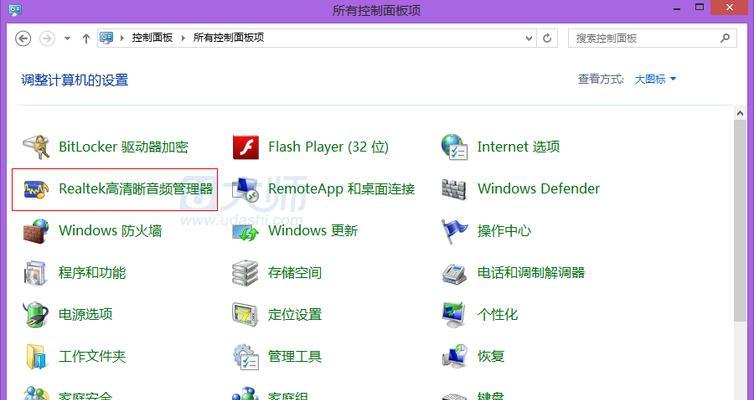Open the Windows 防火墙 text link

[110, 231]
